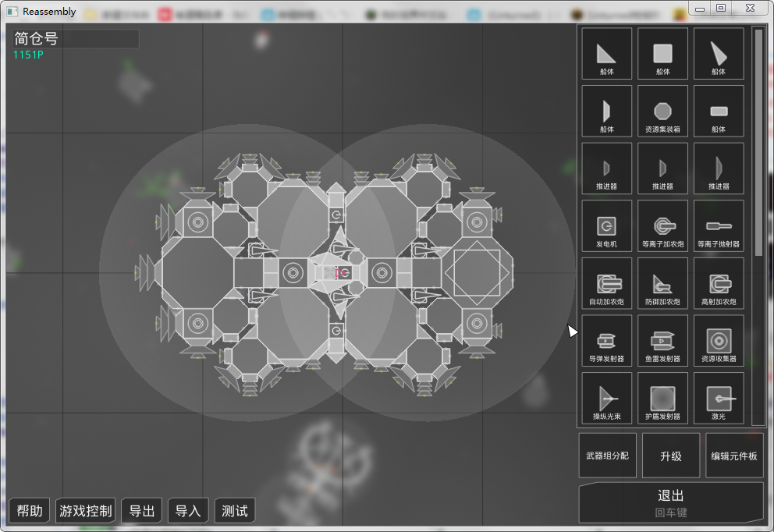This screenshot has width=774, height=532.
Task: Choose the 护盾发射器 shield part
Action: (x=662, y=399)
